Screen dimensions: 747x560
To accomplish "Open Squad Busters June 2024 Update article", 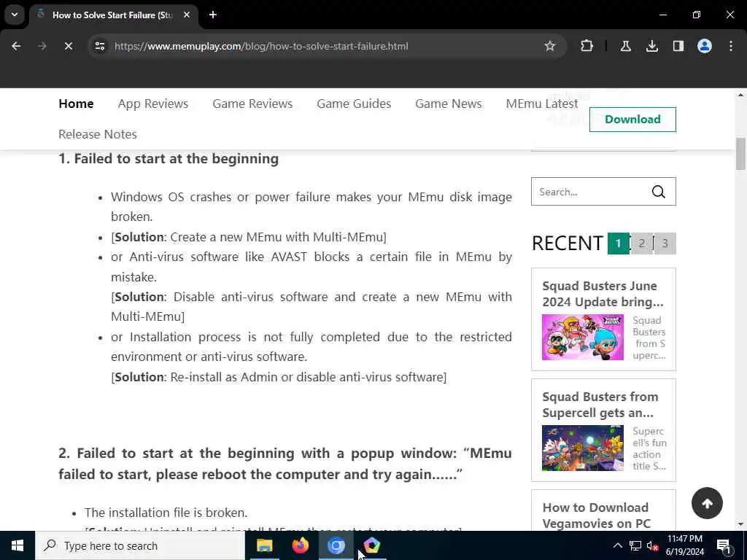I will pos(603,294).
